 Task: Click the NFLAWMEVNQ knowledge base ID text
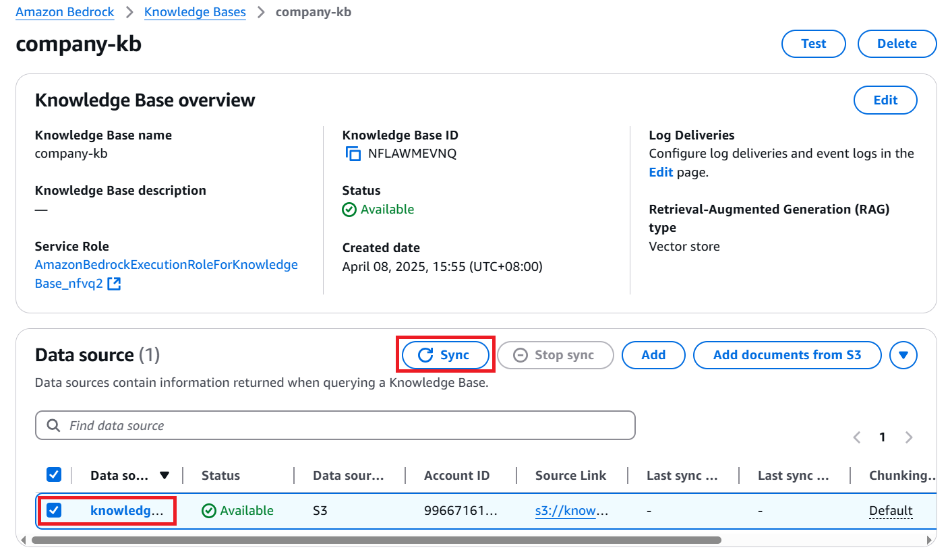pos(412,154)
